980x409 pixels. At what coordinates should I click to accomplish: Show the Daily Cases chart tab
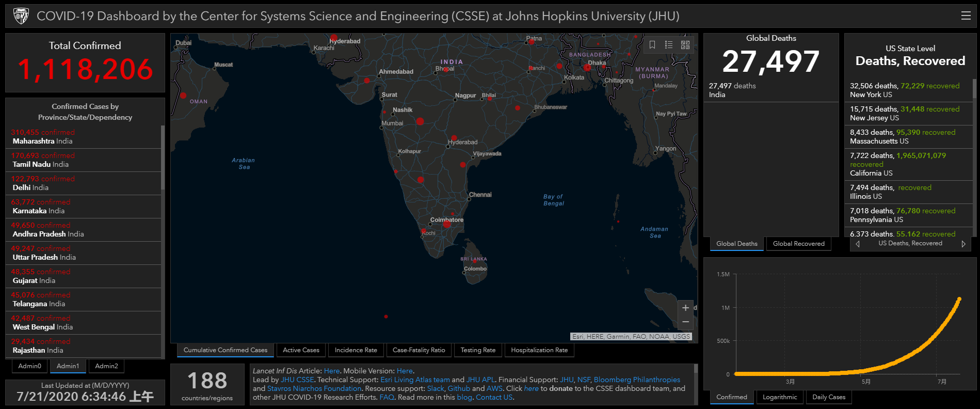coord(829,397)
